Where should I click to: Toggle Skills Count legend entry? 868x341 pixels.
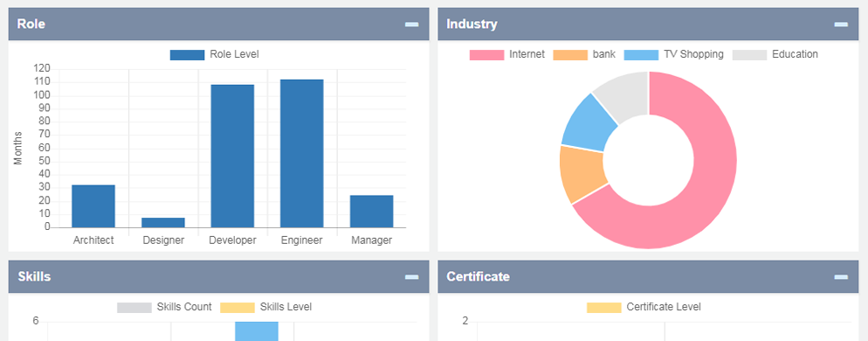(x=164, y=307)
